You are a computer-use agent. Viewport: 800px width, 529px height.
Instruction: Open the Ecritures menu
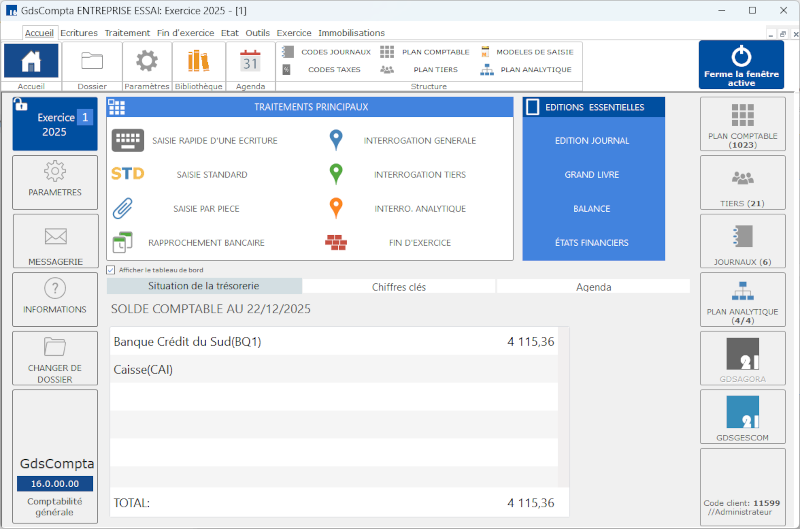click(79, 33)
